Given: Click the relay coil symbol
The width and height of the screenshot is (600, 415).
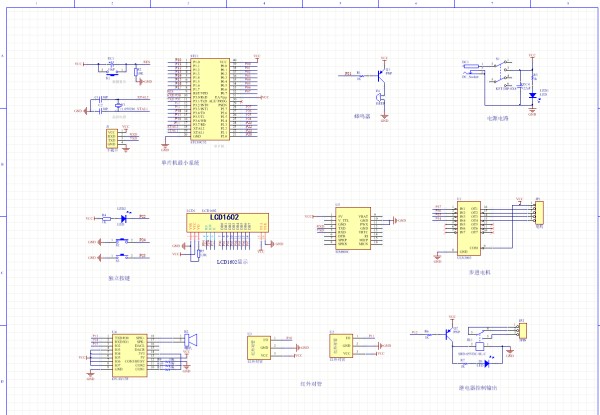Looking at the screenshot, I should click(x=479, y=347).
